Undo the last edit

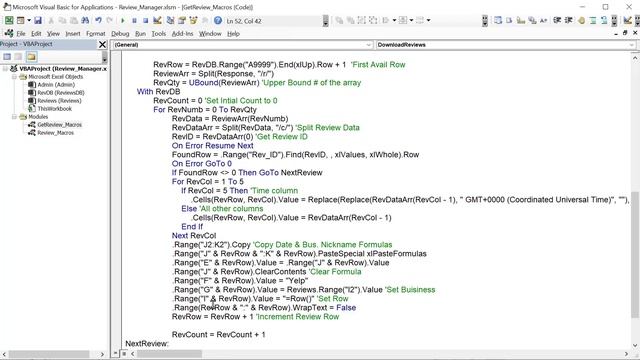click(98, 20)
